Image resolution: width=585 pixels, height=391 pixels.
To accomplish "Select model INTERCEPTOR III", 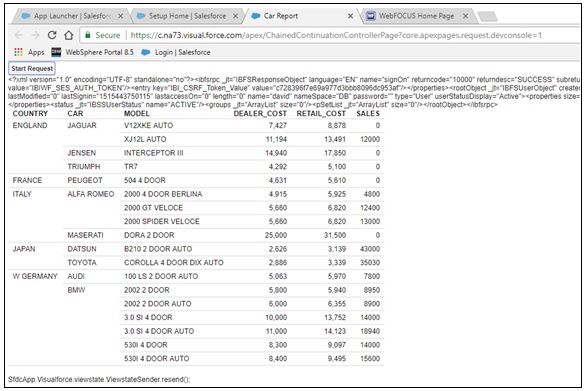I will point(154,153).
